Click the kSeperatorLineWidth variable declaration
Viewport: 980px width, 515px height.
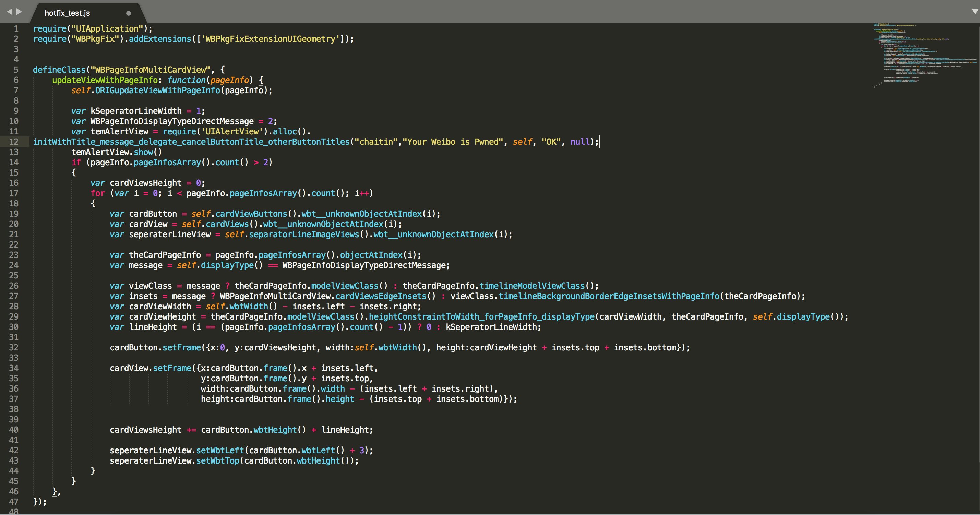[x=136, y=111]
